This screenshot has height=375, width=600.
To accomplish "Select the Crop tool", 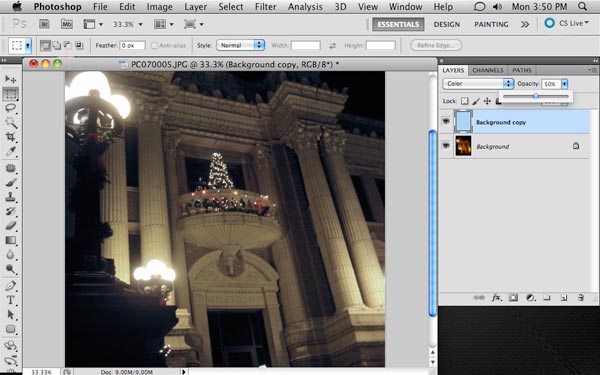I will 10,137.
